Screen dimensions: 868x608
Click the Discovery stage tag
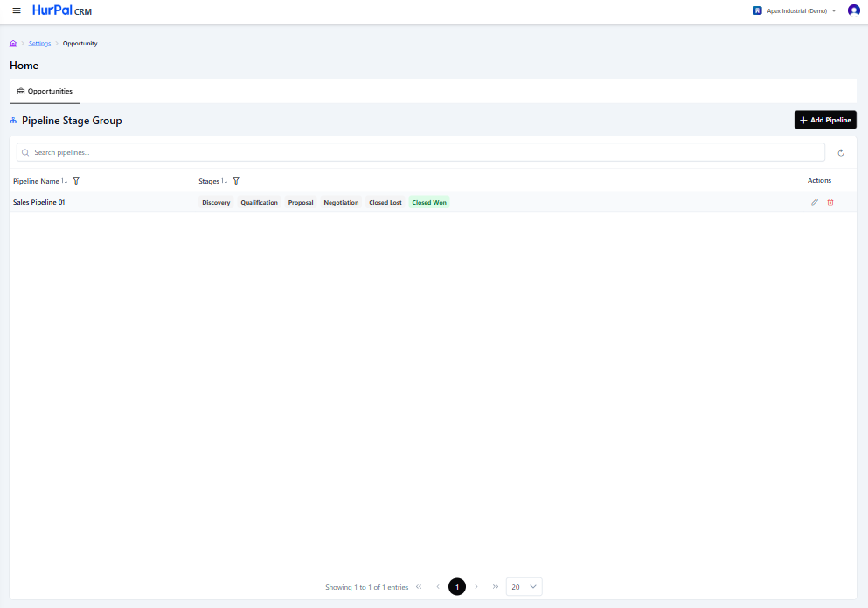click(x=216, y=202)
